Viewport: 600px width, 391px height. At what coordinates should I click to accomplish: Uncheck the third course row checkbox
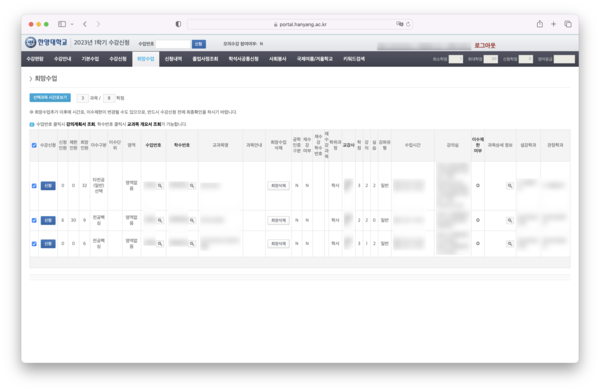pos(34,244)
